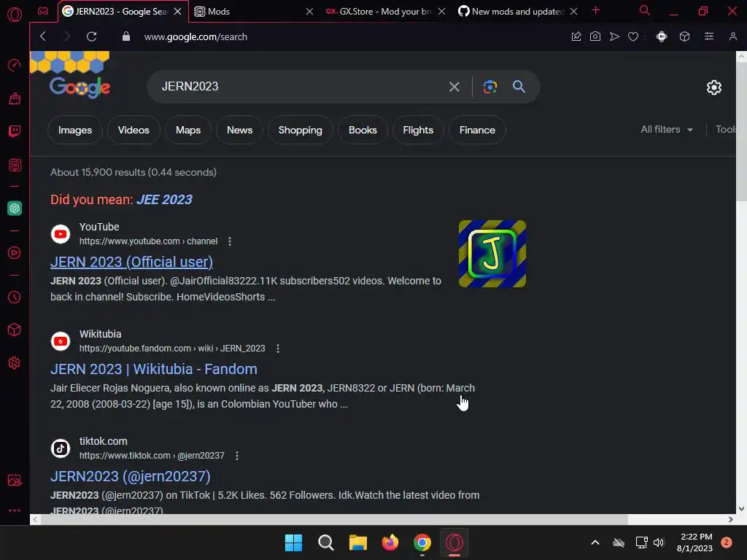Open Windows Start menu
This screenshot has width=747, height=560.
point(293,542)
